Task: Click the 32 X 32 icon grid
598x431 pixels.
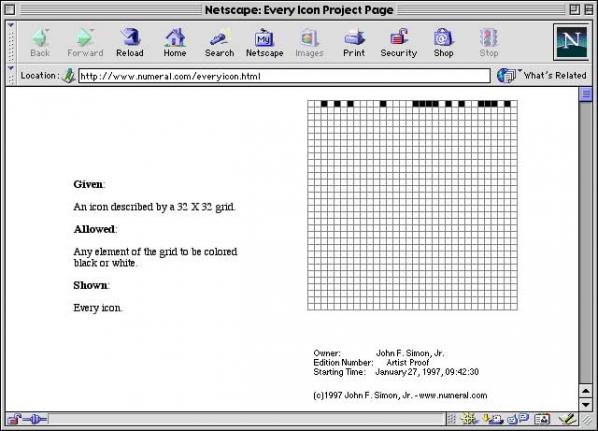Action: coord(412,205)
